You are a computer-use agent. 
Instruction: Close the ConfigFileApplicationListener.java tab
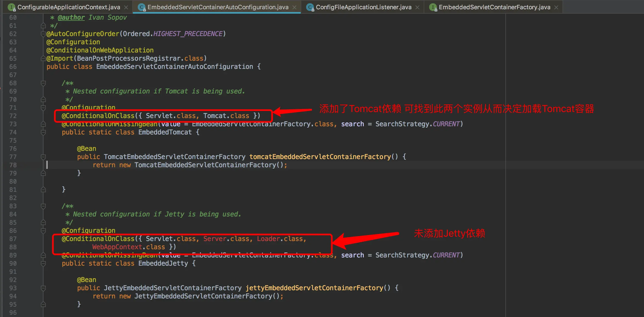coord(417,7)
